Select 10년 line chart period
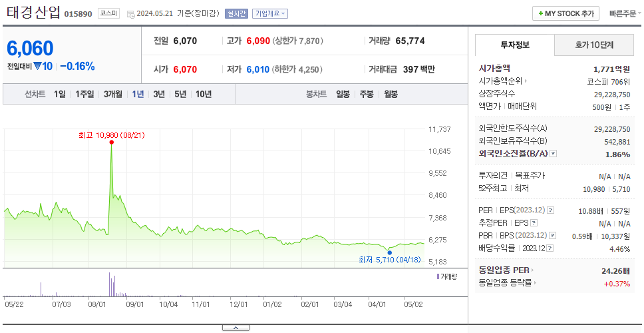The width and height of the screenshot is (644, 333). pos(204,94)
